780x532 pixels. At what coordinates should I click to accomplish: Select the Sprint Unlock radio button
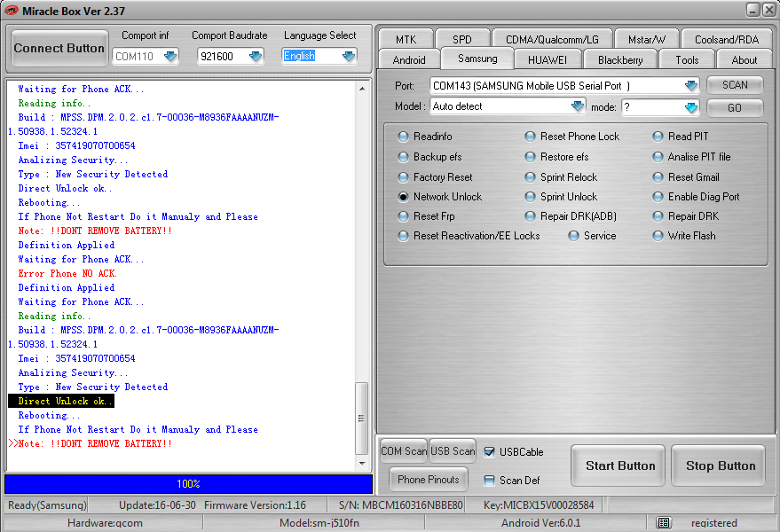(531, 197)
